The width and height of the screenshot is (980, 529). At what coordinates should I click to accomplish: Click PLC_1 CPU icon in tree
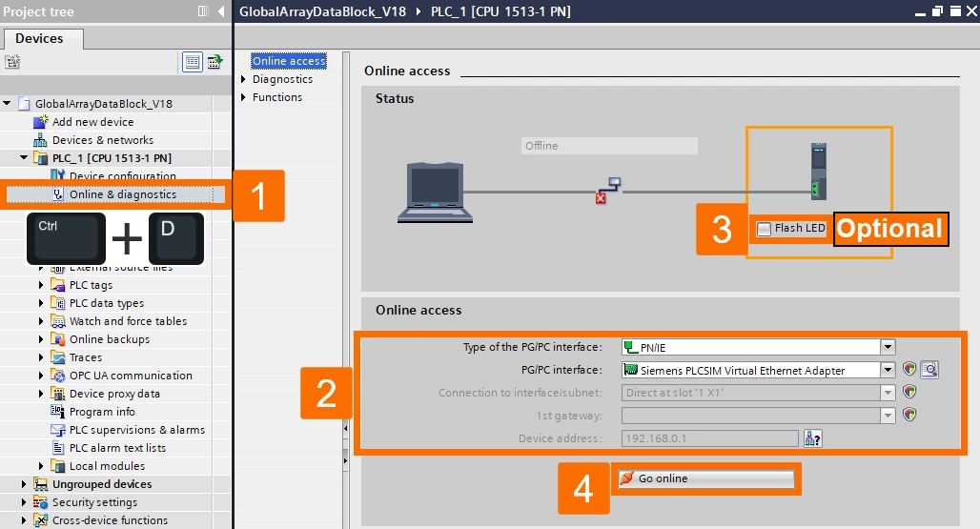[41, 158]
